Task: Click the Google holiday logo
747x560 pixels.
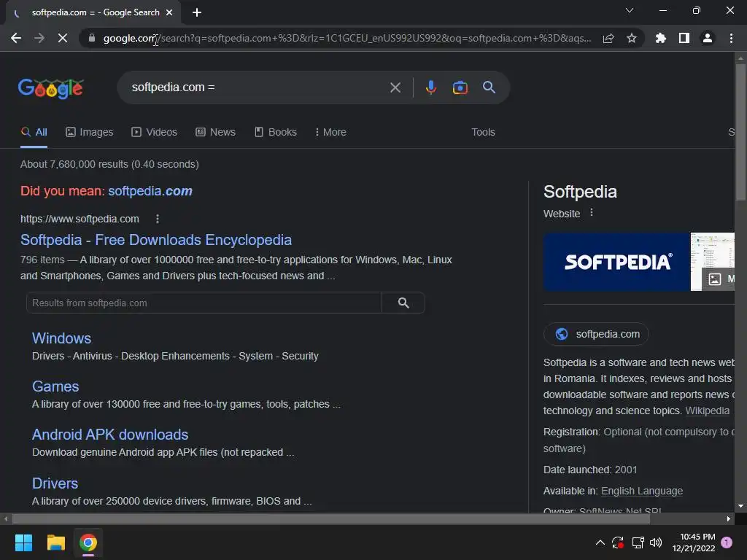Action: (x=51, y=87)
